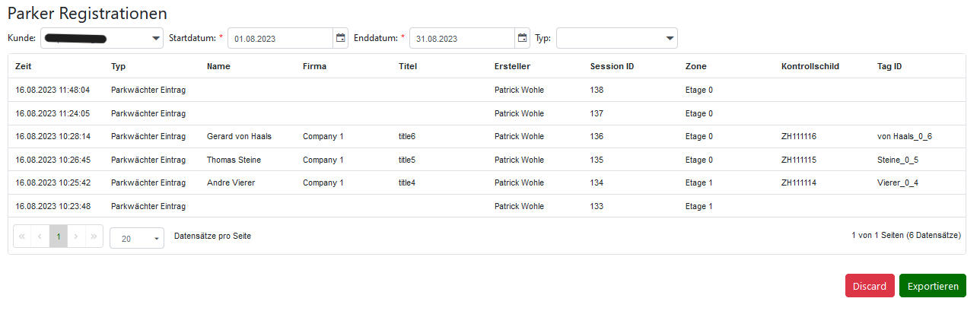Go to first page arrow icon
Viewport: 980px width, 311px height.
tap(22, 236)
